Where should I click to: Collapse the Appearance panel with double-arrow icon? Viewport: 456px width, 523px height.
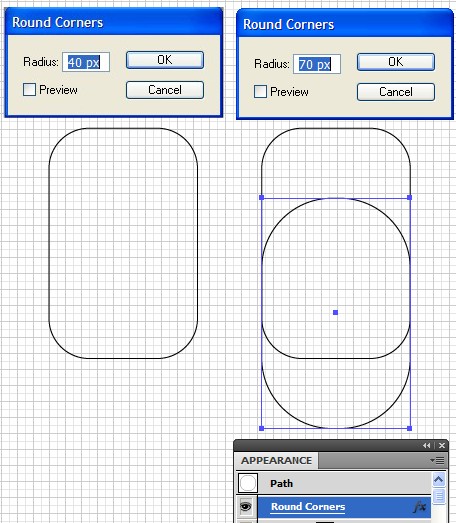pyautogui.click(x=426, y=446)
